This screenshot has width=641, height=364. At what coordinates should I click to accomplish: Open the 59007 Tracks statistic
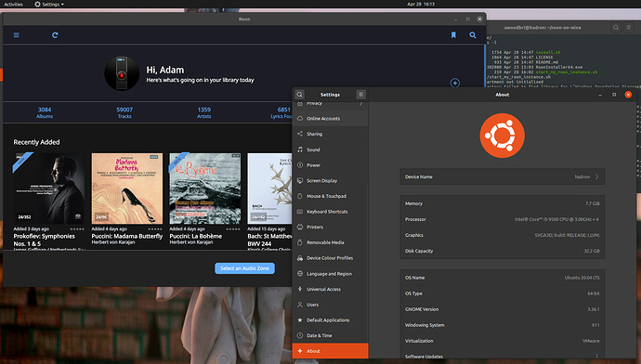tap(124, 112)
